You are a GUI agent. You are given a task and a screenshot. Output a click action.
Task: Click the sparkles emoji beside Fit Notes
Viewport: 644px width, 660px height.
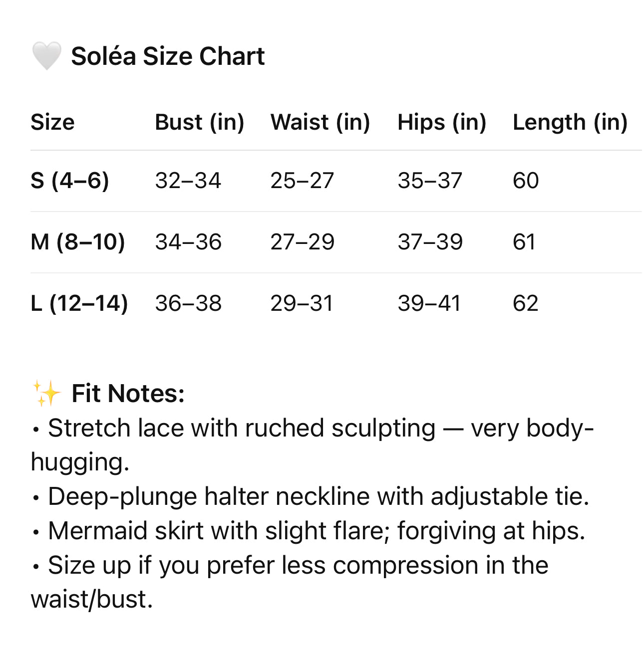click(x=46, y=394)
